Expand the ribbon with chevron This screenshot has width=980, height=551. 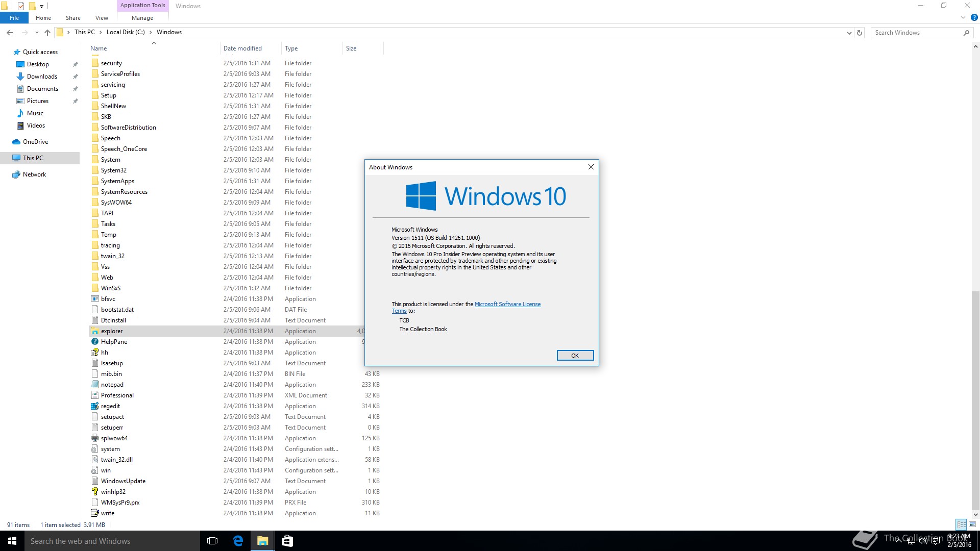tap(963, 17)
